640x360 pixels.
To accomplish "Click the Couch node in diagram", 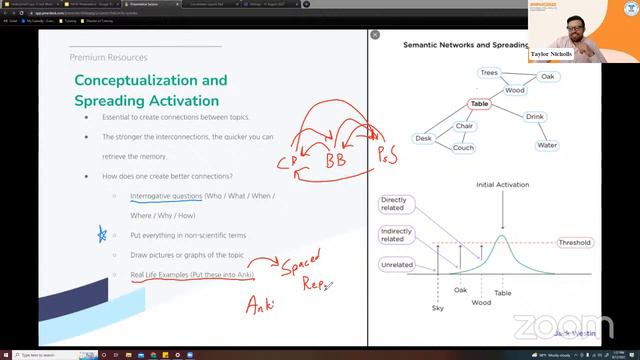I will click(463, 148).
